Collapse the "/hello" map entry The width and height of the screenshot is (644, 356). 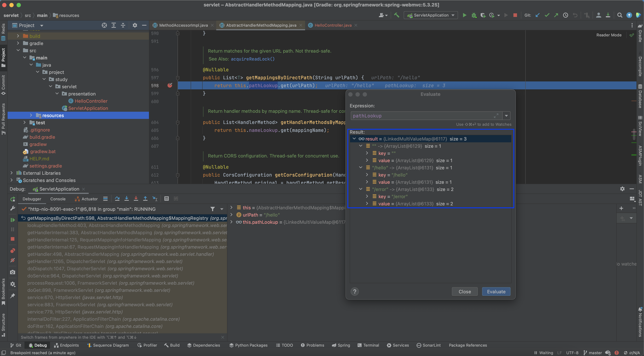pos(360,168)
